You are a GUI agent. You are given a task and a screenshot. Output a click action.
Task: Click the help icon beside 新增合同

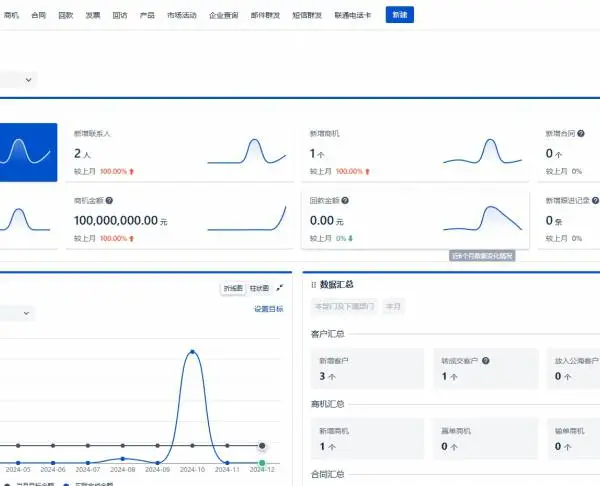[580, 134]
